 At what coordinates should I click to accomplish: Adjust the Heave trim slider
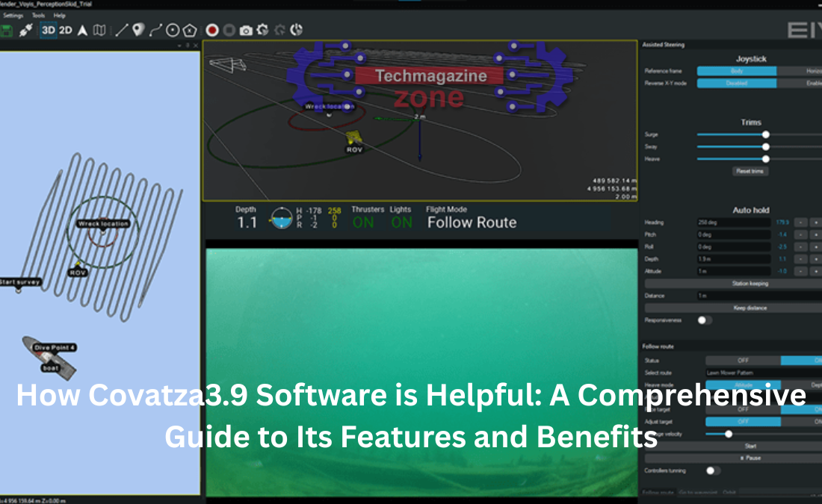point(765,159)
